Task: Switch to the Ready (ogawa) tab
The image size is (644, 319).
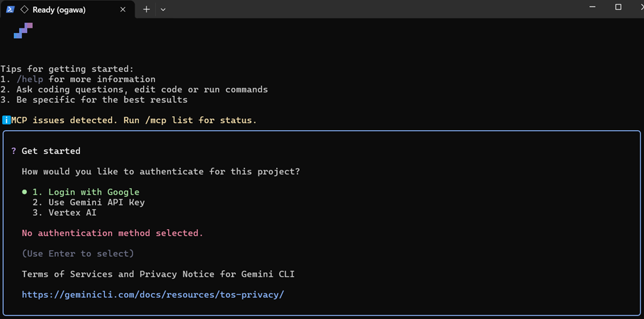Action: pyautogui.click(x=59, y=9)
